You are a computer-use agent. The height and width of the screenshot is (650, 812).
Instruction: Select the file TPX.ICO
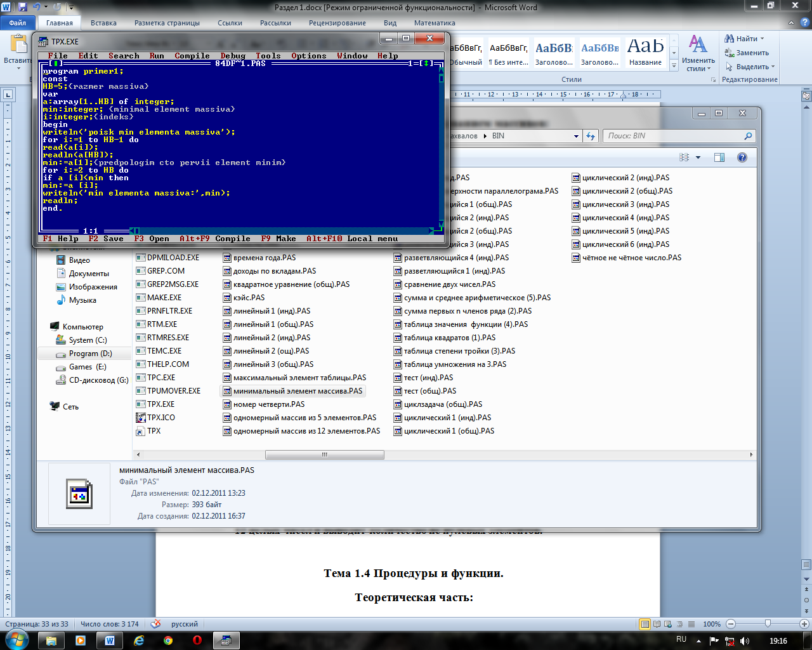click(x=156, y=418)
